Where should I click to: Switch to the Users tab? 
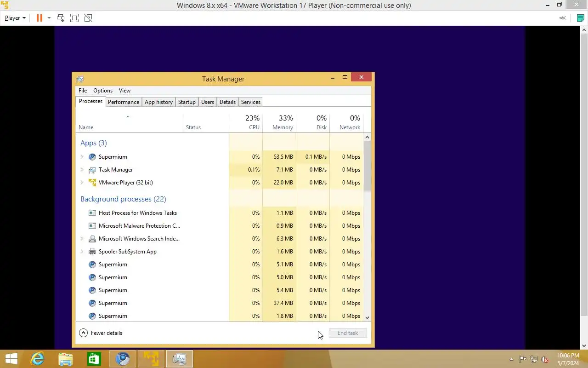(208, 102)
